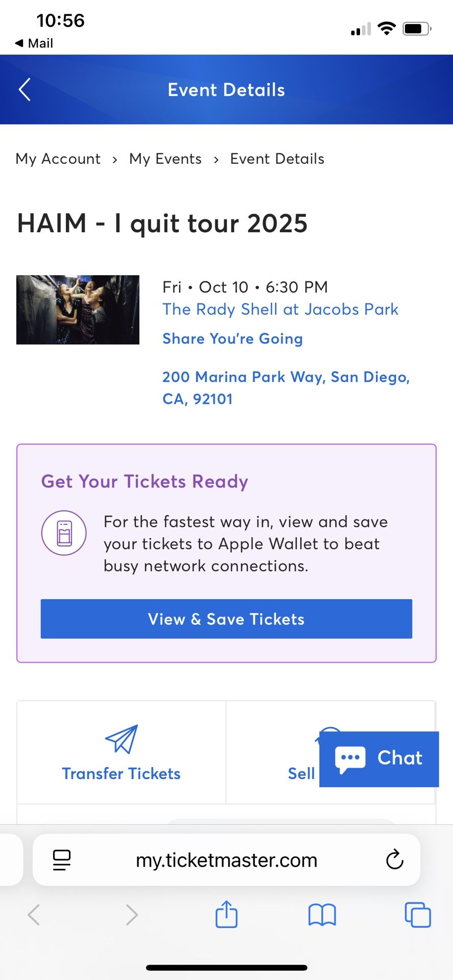Tap the Safari share icon
Screen dimensions: 453x980
click(226, 914)
